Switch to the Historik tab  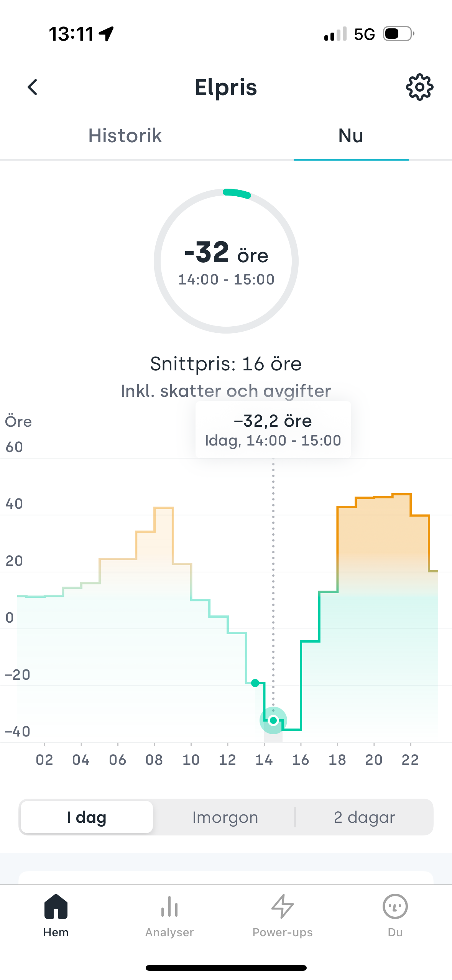tap(125, 136)
